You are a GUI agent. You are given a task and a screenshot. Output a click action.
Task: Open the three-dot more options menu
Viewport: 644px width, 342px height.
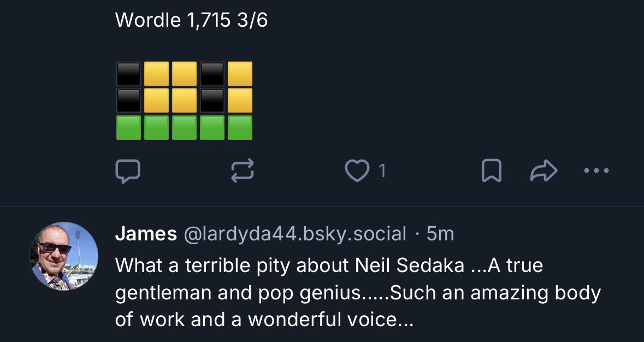tap(596, 171)
